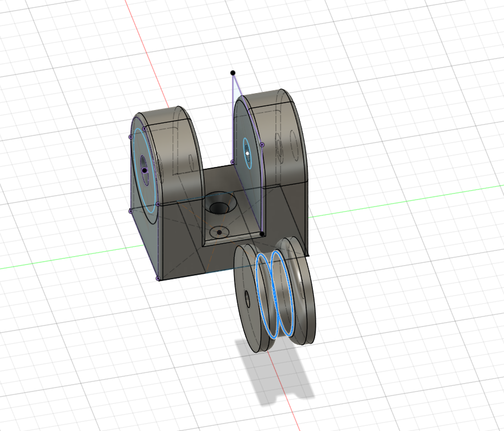
Task: Select the black sketch point at slot's lower right corner
Action: [x=262, y=234]
